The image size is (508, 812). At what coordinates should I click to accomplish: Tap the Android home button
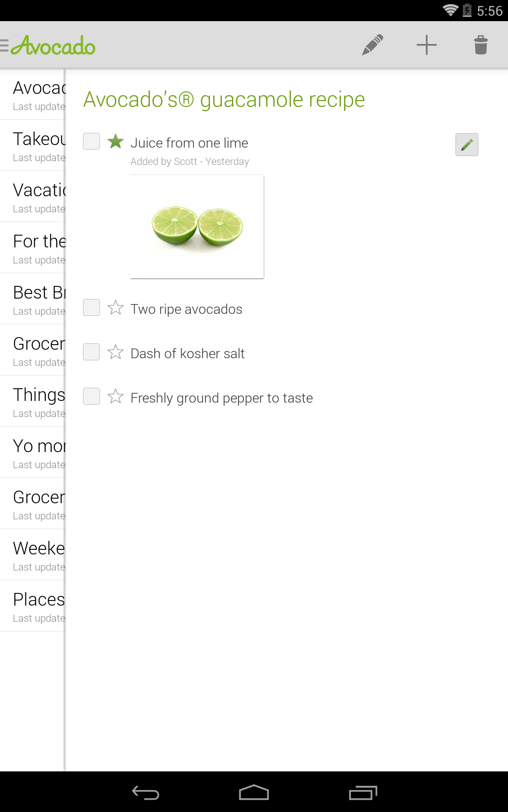point(254,793)
